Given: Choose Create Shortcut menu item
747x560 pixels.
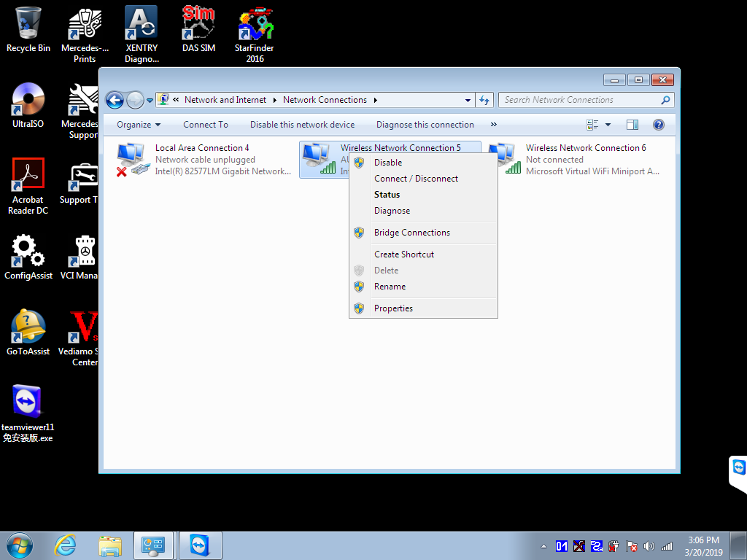Looking at the screenshot, I should click(x=424, y=254).
